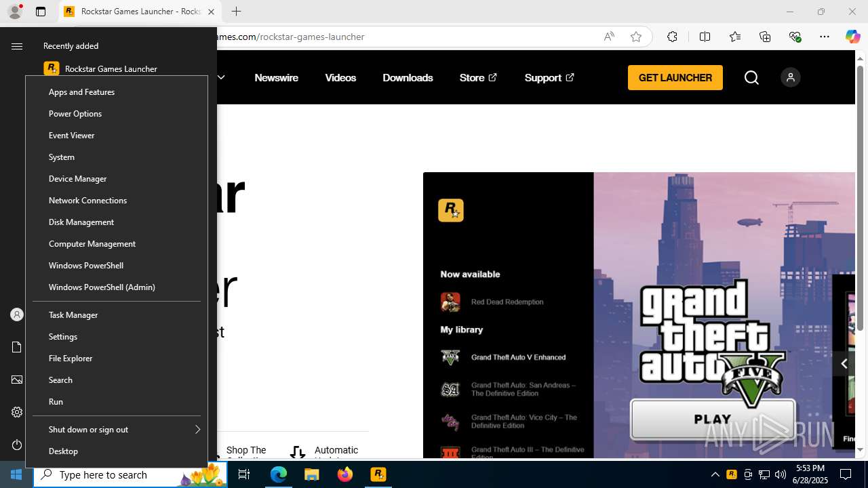The height and width of the screenshot is (488, 868).
Task: Open Edge tab actions menu icon
Action: (41, 12)
